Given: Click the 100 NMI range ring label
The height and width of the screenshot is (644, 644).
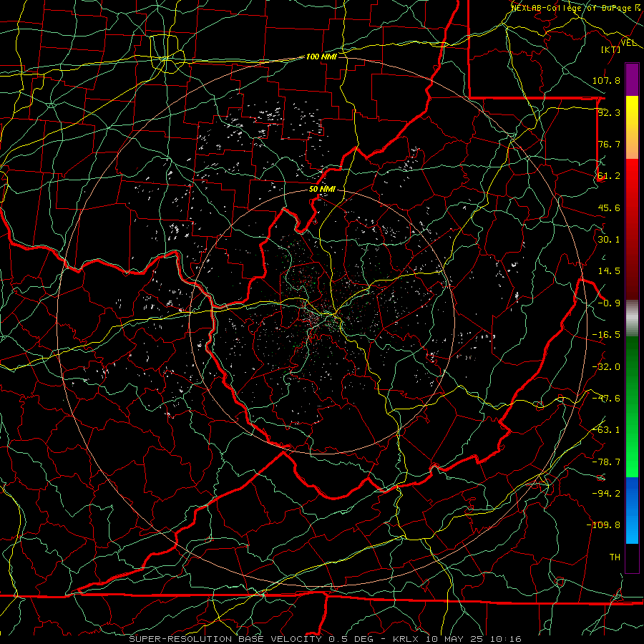Looking at the screenshot, I should coord(321,57).
